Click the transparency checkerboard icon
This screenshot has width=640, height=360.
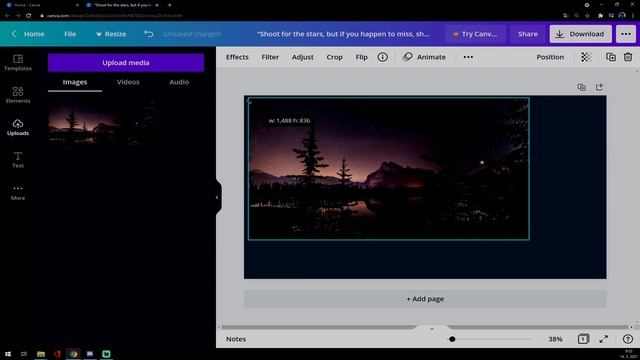586,57
